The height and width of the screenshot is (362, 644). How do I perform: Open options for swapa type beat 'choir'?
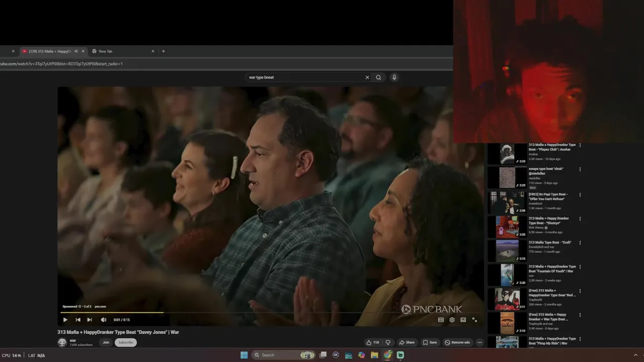pos(580,169)
